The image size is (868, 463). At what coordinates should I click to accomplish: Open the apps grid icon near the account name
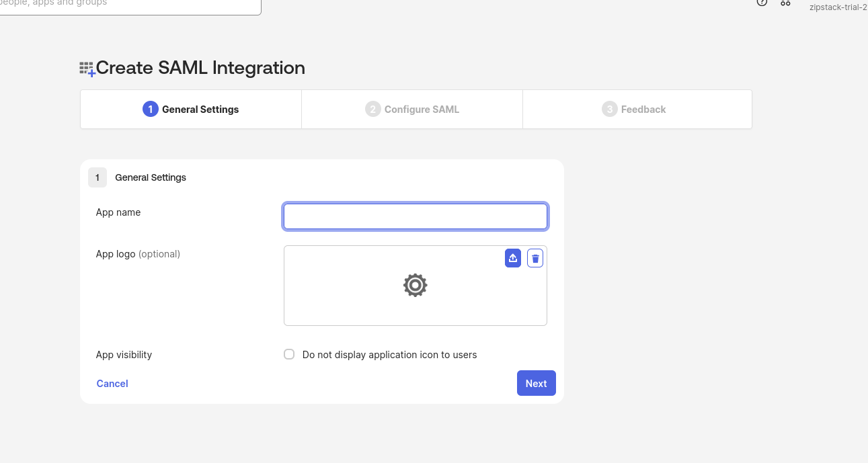(785, 3)
